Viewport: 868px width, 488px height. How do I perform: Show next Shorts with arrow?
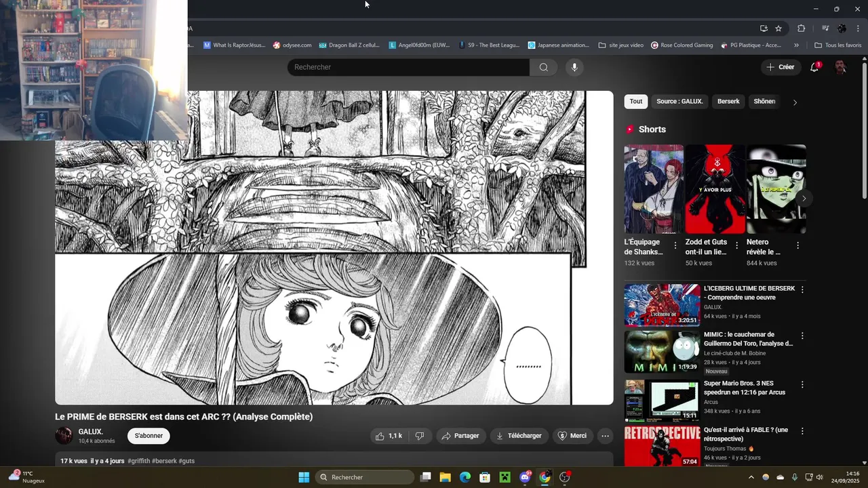click(804, 199)
